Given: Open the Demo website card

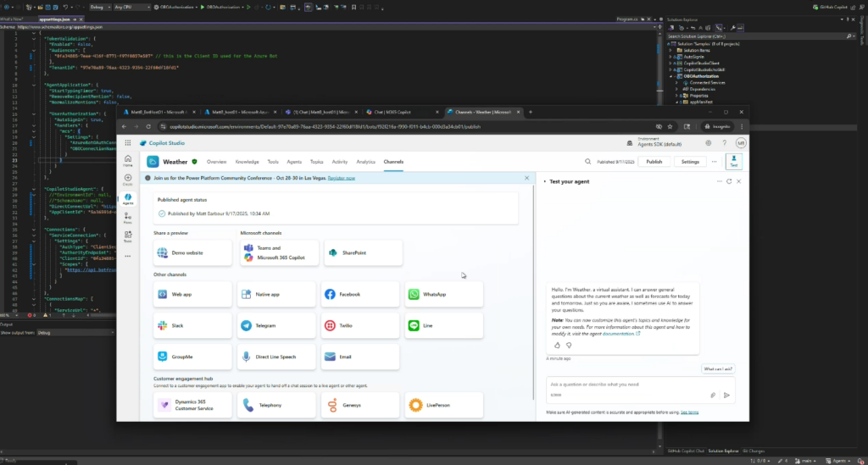Looking at the screenshot, I should pos(192,252).
